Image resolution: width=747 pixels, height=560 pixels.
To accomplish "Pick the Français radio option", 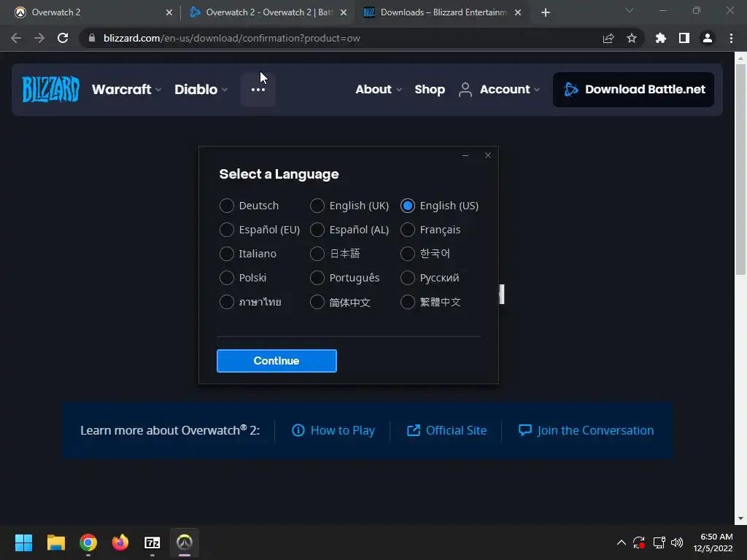I will [408, 230].
